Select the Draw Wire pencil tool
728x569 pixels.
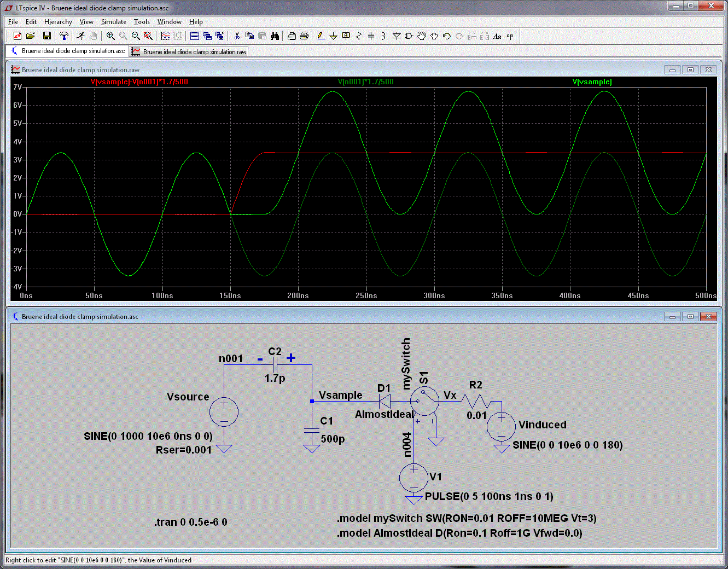[321, 36]
